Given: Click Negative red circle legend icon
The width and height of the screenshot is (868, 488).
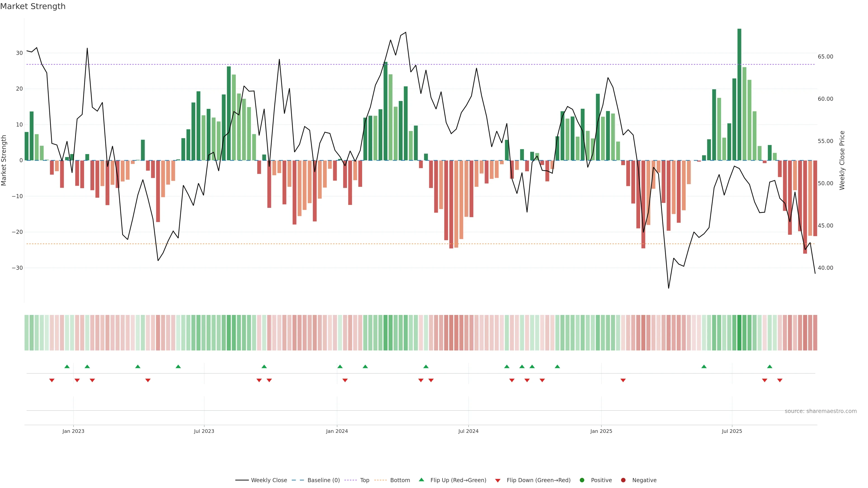Looking at the screenshot, I should click(623, 480).
